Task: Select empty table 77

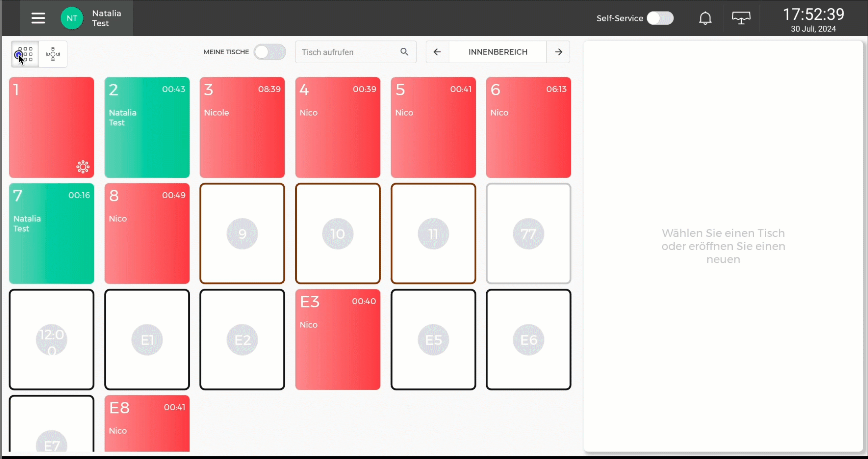Action: [528, 233]
